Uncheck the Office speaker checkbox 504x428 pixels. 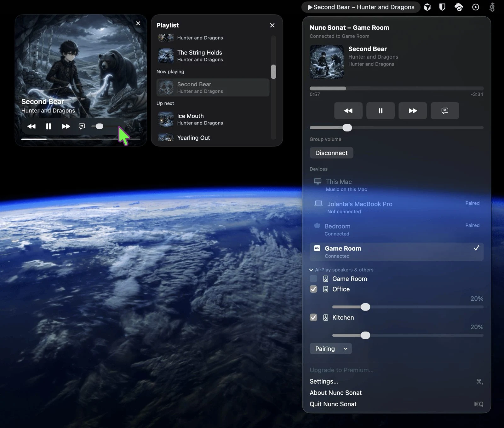313,289
